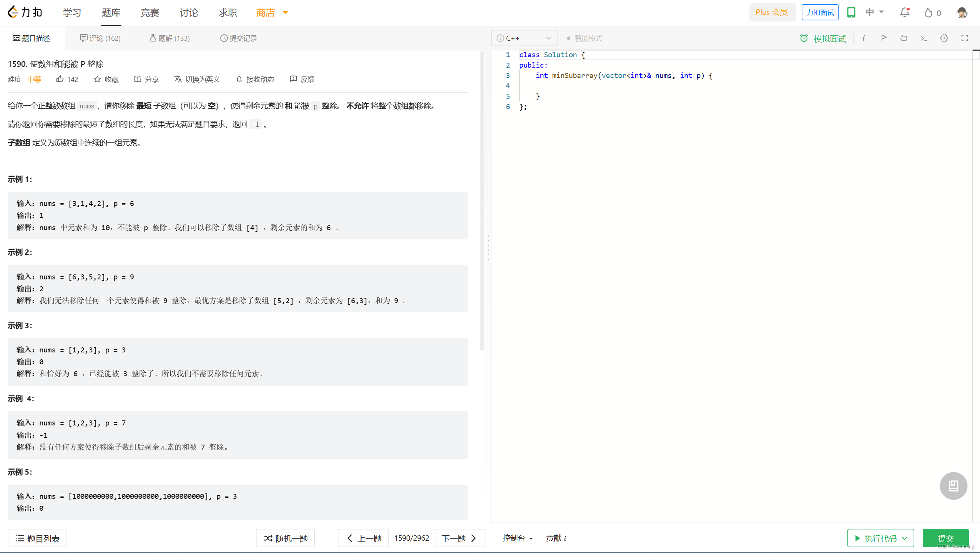This screenshot has width=980, height=553.
Task: Click the mobile/phone view icon
Action: [x=851, y=12]
